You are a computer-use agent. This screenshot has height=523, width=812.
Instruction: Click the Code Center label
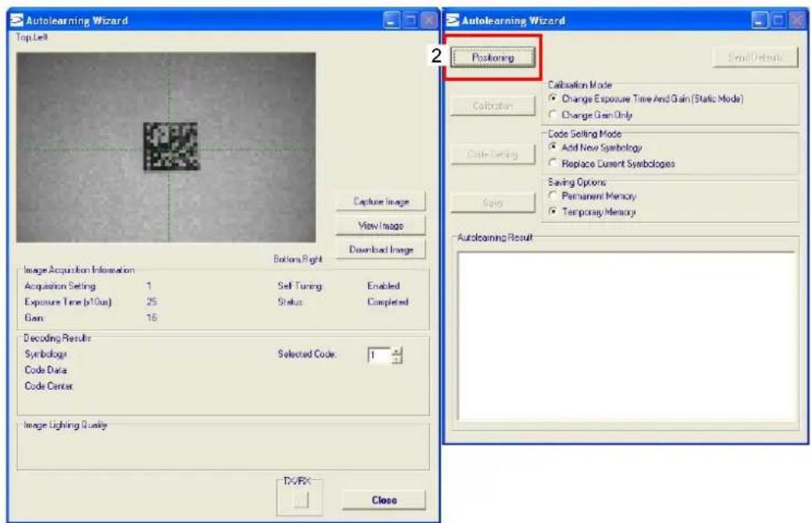click(x=49, y=386)
